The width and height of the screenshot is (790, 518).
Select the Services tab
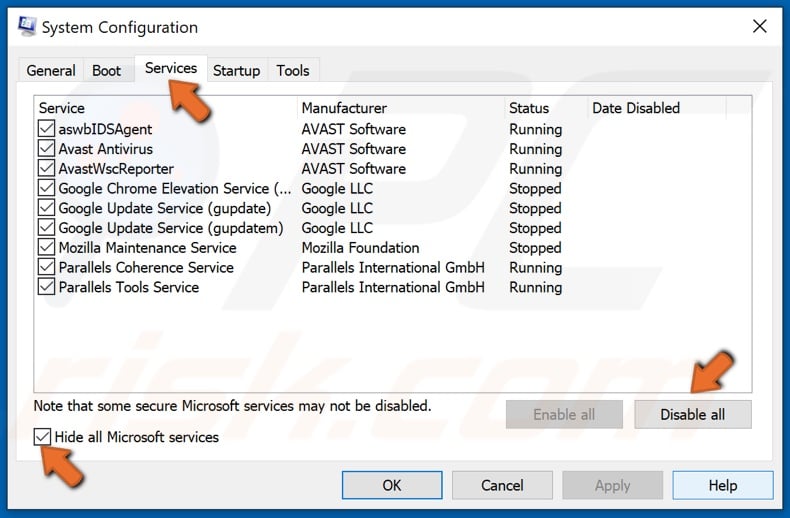pyautogui.click(x=171, y=68)
